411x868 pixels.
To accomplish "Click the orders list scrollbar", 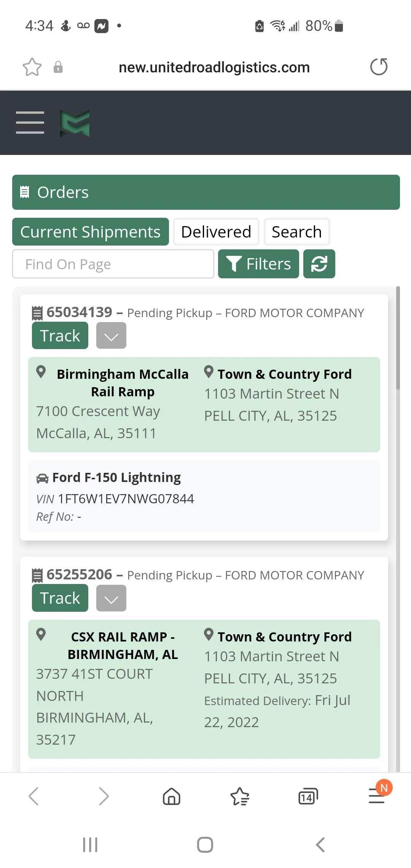I will click(x=398, y=339).
